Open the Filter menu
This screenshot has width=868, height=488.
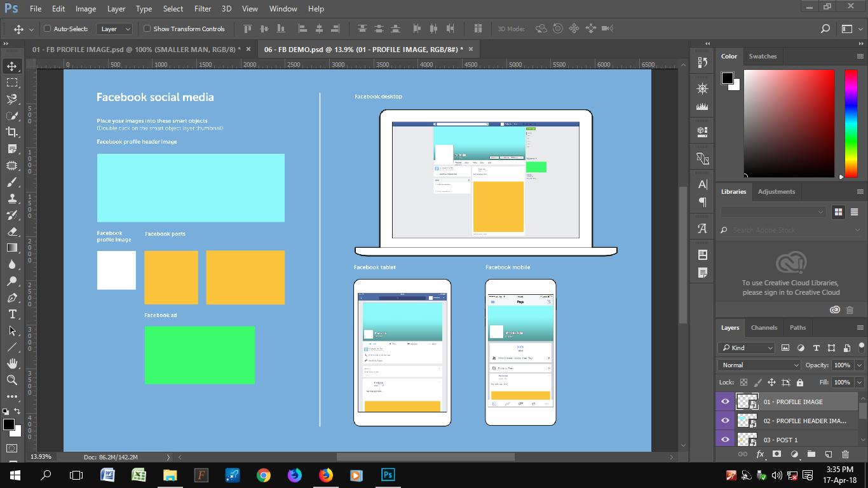tap(203, 9)
